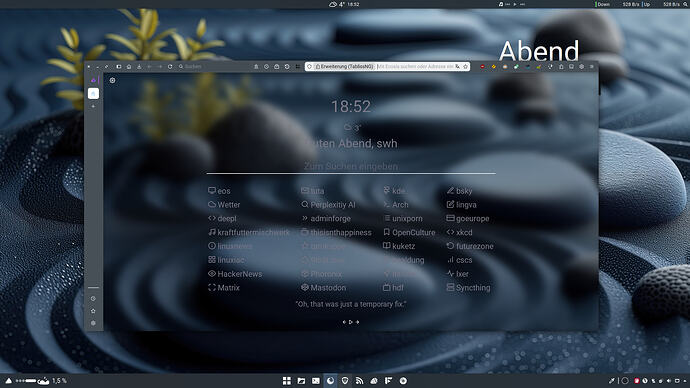Open the eos shortcut link

coord(219,191)
